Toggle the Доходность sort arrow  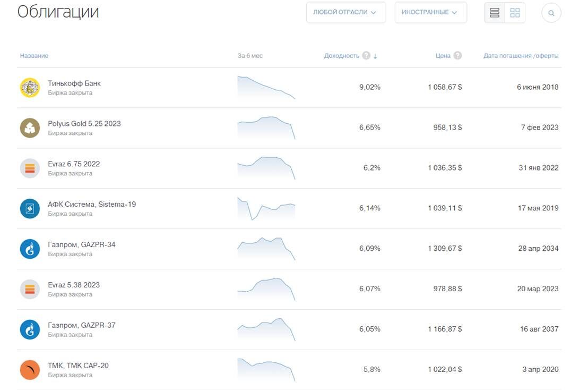tap(375, 56)
